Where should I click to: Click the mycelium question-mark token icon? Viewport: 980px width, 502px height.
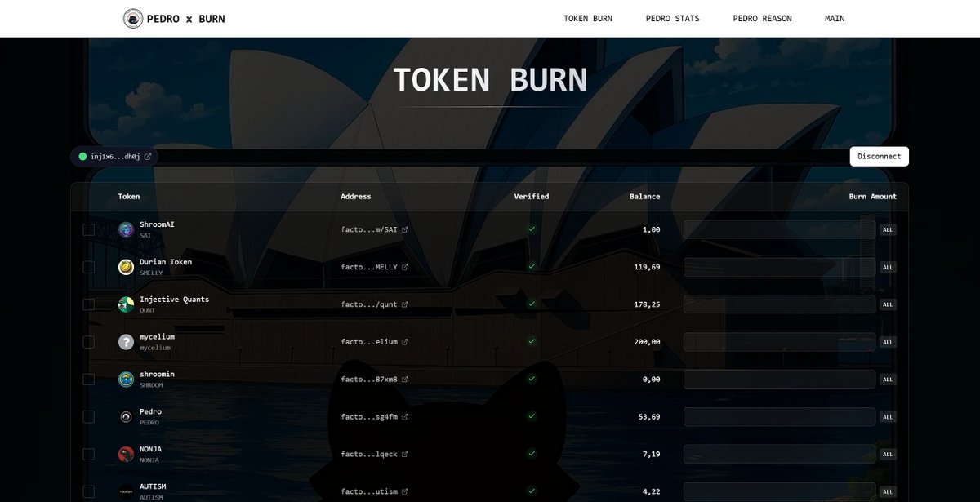point(126,342)
